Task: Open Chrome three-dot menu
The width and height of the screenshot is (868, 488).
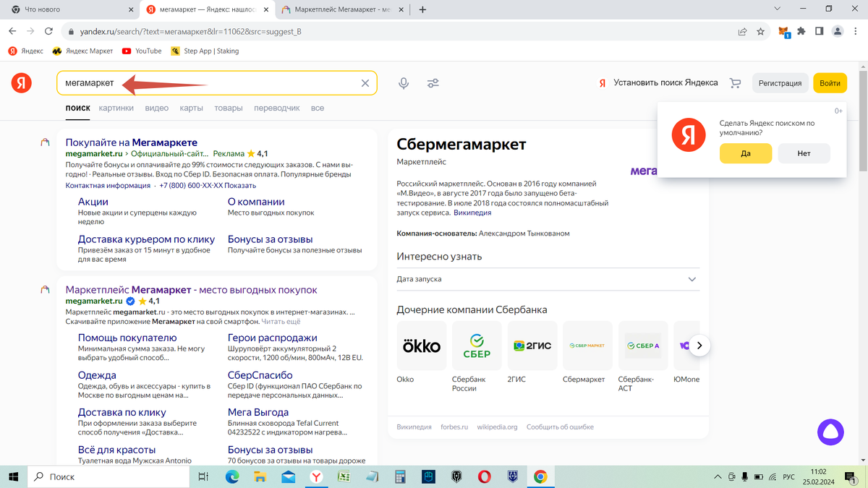Action: pos(856,31)
